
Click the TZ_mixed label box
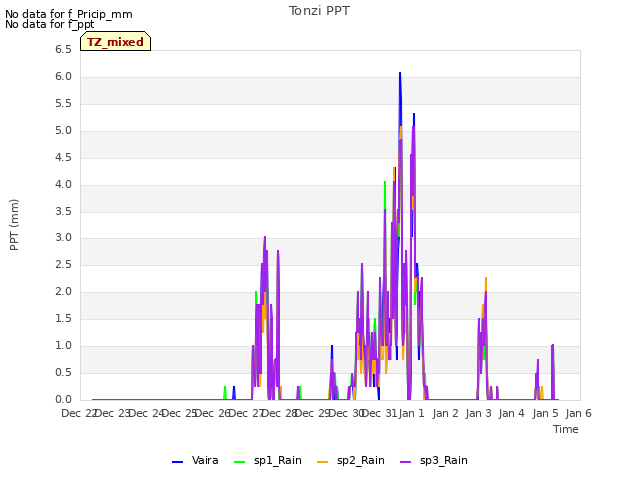116,41
